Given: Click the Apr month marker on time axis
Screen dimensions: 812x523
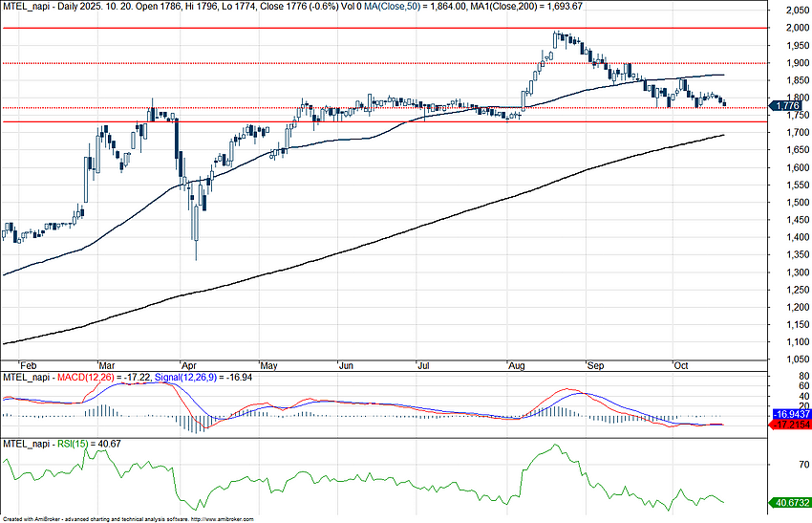Looking at the screenshot, I should point(189,365).
